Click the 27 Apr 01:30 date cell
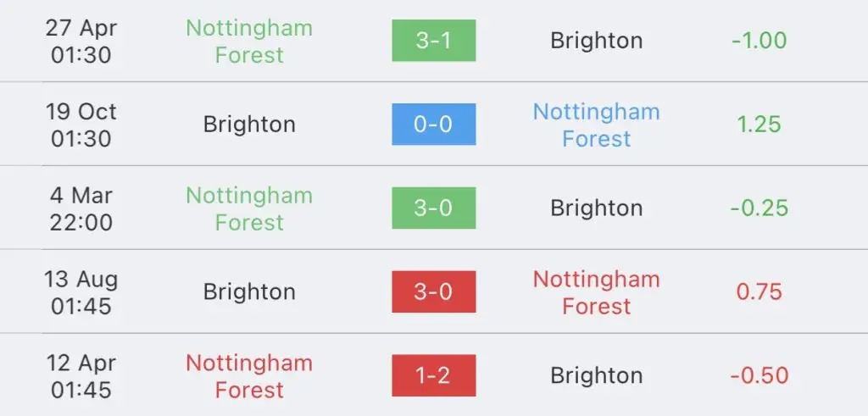Screen dimensions: 868x416 point(81,41)
